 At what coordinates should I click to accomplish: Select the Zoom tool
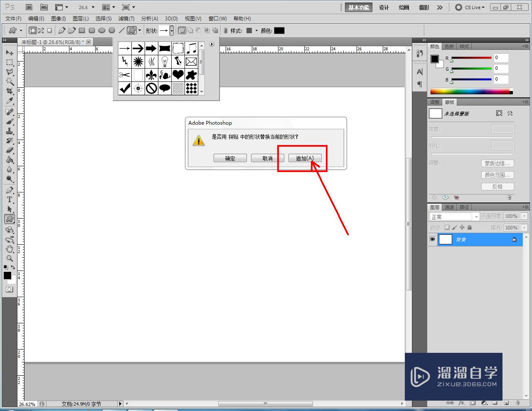(9, 258)
